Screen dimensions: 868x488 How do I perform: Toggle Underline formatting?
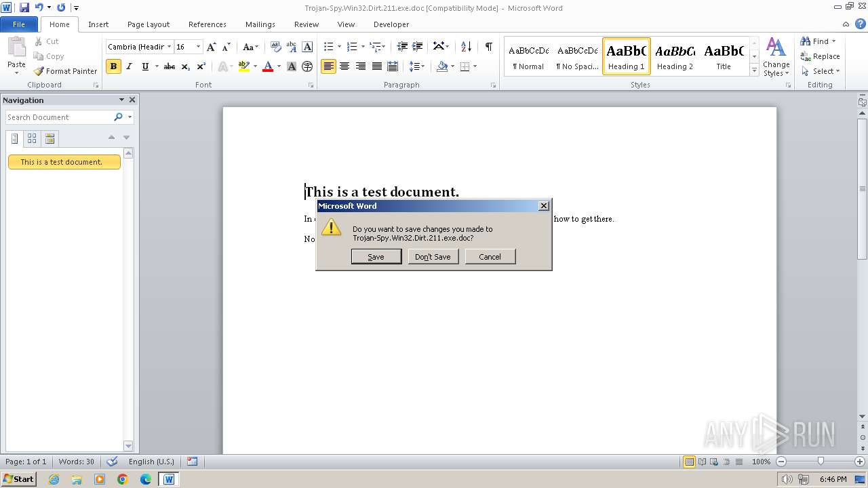click(145, 66)
